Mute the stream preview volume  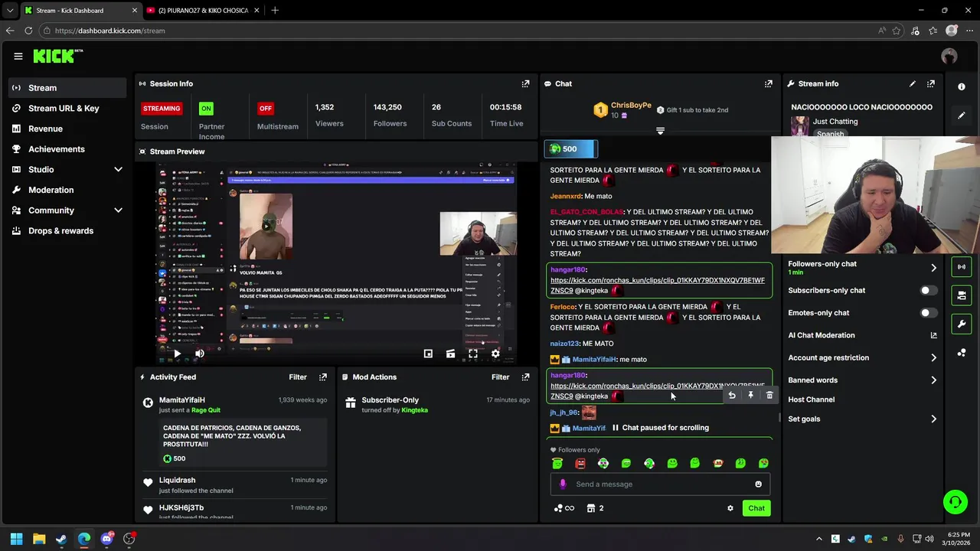coord(200,354)
